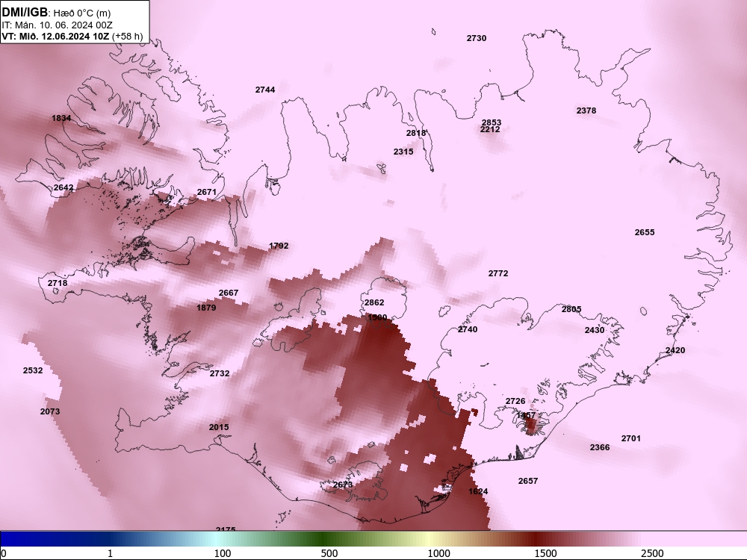Pick the map value 1879
The width and height of the screenshot is (747, 560).
(206, 308)
